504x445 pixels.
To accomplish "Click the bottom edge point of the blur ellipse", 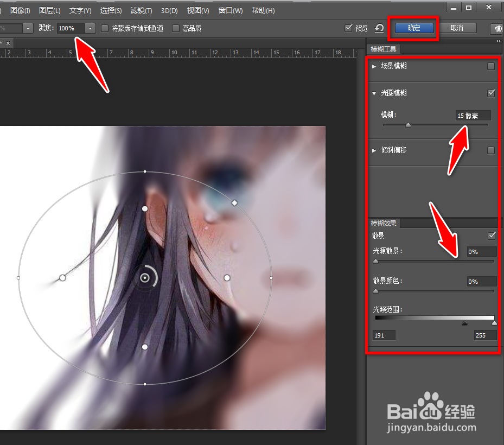I will [145, 384].
